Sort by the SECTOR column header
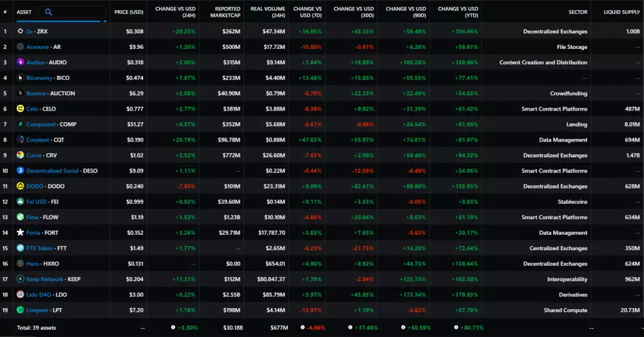This screenshot has height=337, width=644. 578,12
